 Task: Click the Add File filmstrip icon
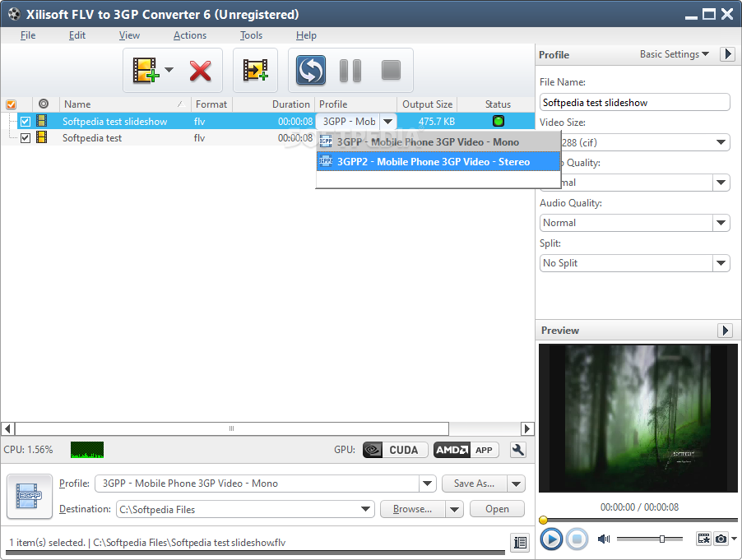[145, 71]
